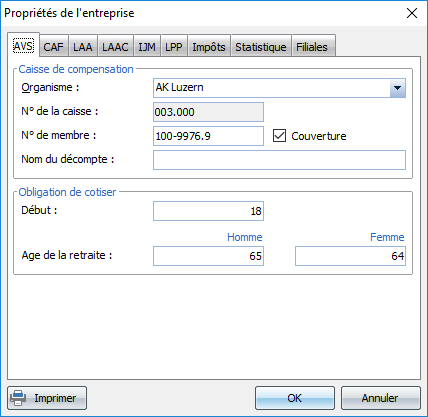Click the AVS tab
428x417 pixels.
coord(23,45)
